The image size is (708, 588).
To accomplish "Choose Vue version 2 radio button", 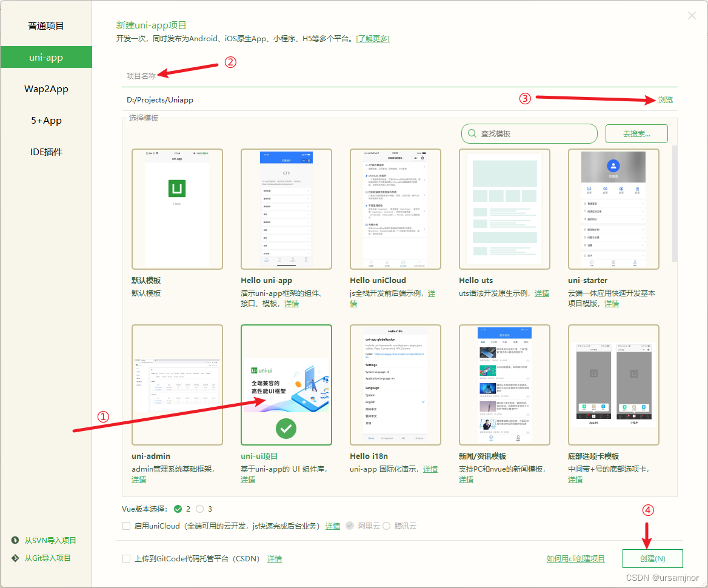I will click(178, 509).
